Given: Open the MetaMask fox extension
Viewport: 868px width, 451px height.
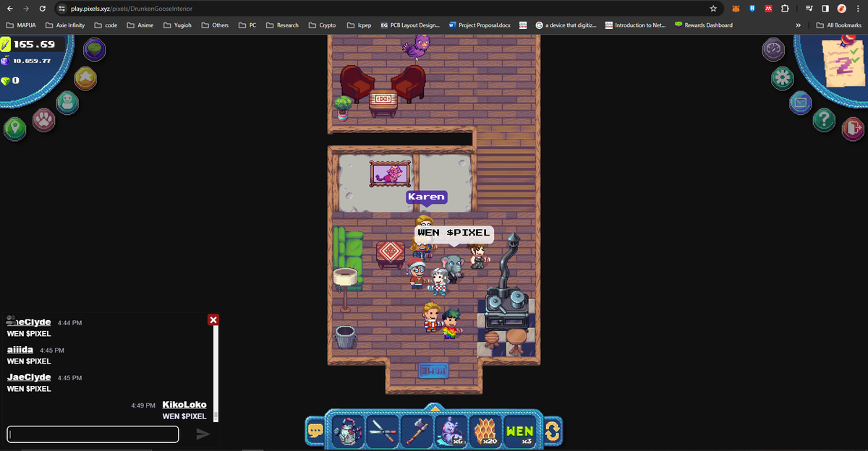Looking at the screenshot, I should [736, 9].
